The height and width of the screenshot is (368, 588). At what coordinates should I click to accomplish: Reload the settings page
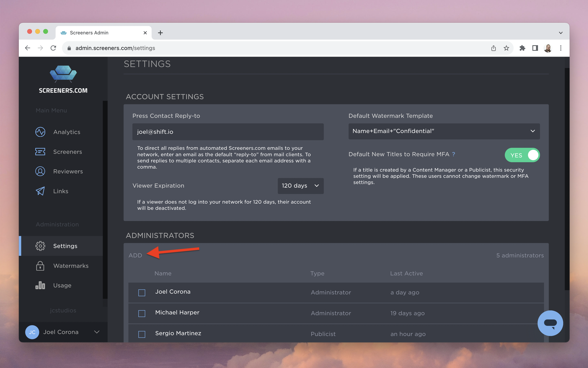53,48
